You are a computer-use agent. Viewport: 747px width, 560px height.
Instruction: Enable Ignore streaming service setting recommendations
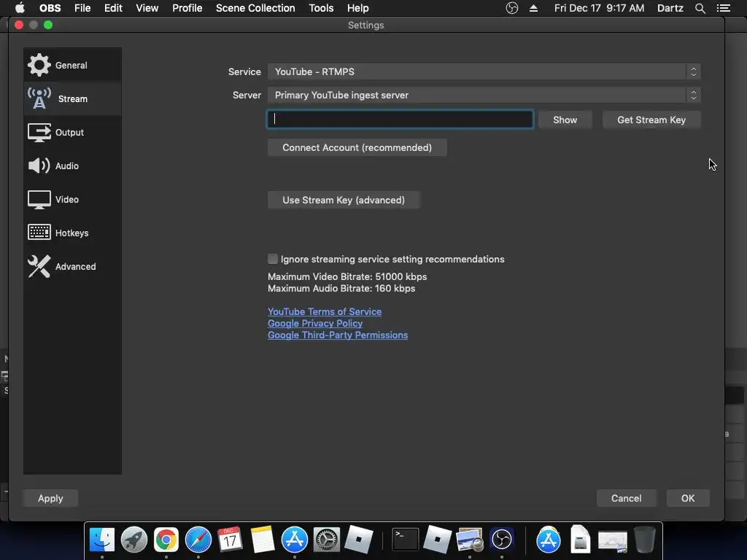[x=273, y=259]
